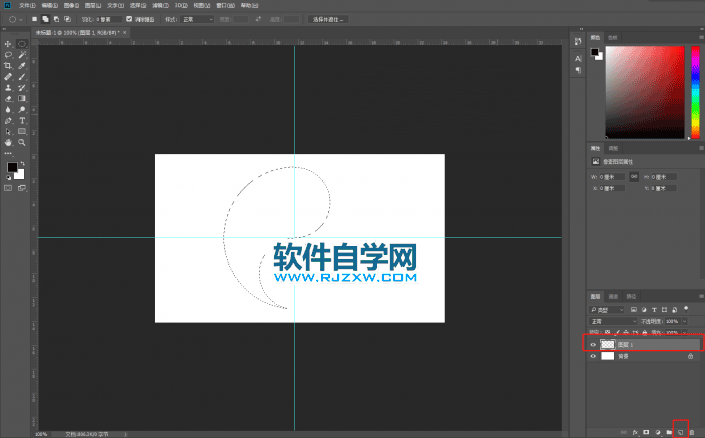Change screen mode from the toolbox

[x=22, y=188]
